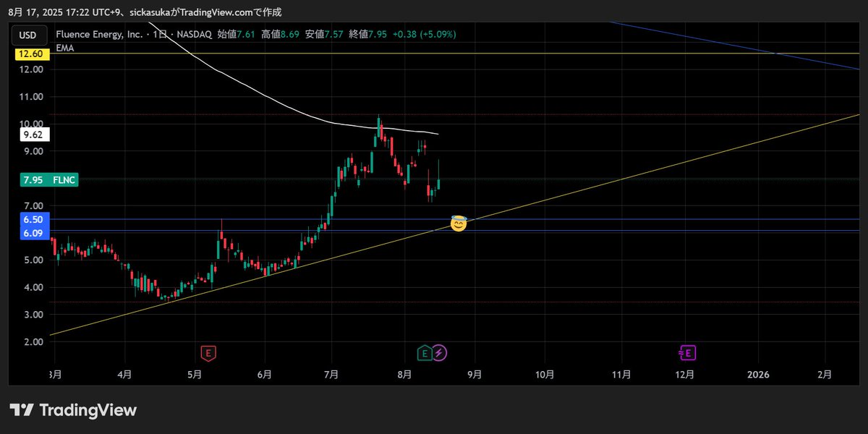This screenshot has width=868, height=434.
Task: Click the 5.00 price axis label
Action: [33, 260]
